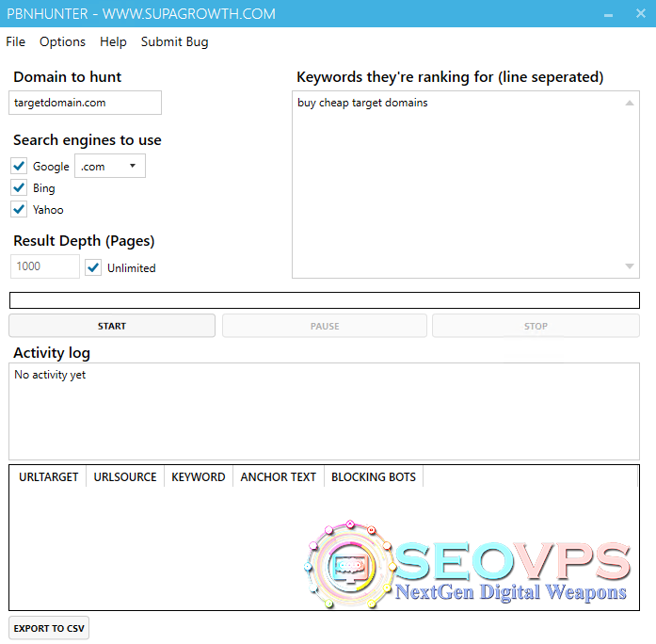The width and height of the screenshot is (656, 644).
Task: Sort by URLTARGET column header
Action: click(48, 476)
